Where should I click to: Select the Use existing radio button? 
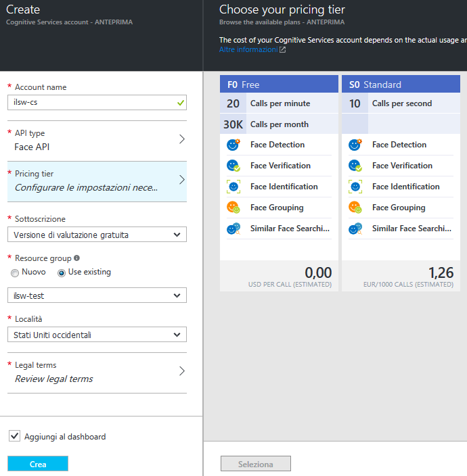[x=62, y=273]
